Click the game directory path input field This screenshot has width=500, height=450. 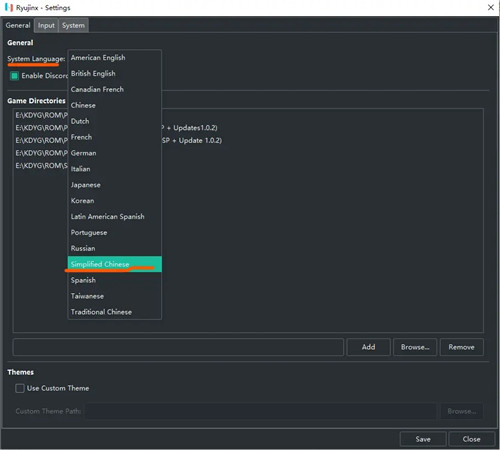[x=178, y=347]
